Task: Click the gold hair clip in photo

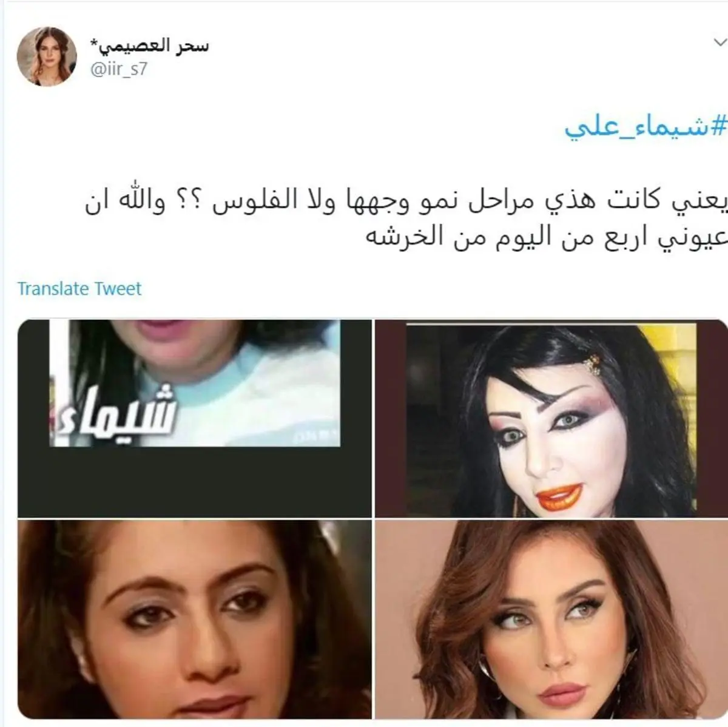Action: [592, 366]
